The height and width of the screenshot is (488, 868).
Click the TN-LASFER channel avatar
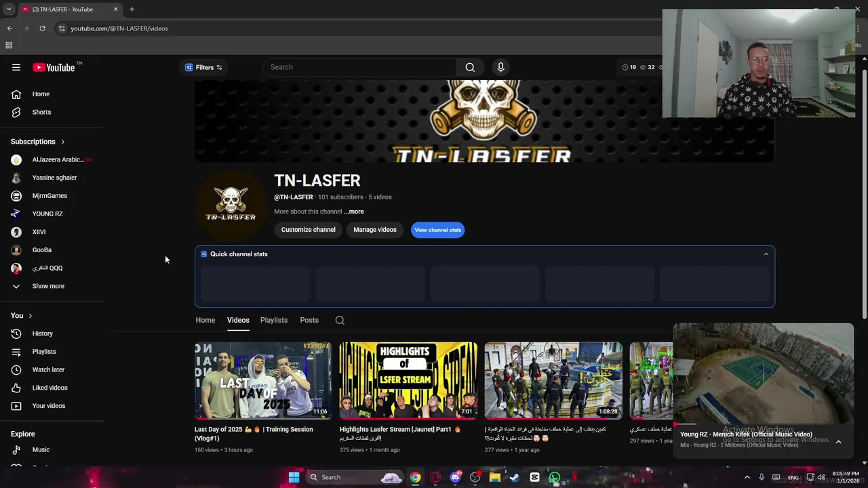(231, 204)
